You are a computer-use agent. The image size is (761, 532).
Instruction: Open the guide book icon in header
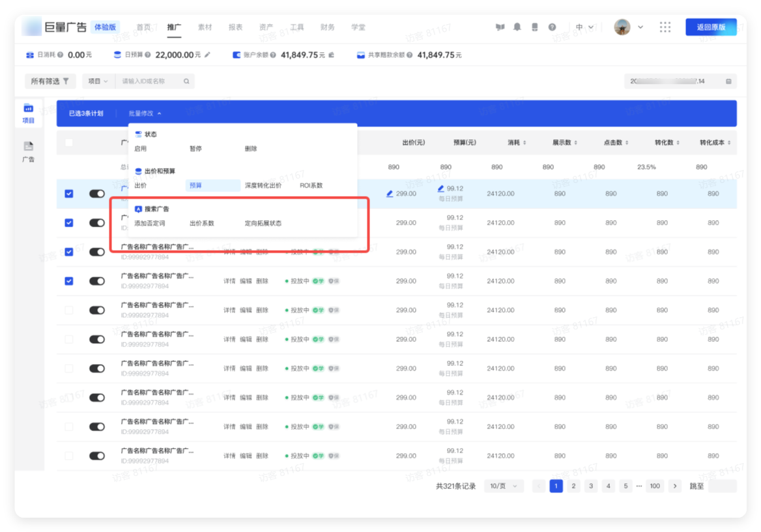[500, 27]
